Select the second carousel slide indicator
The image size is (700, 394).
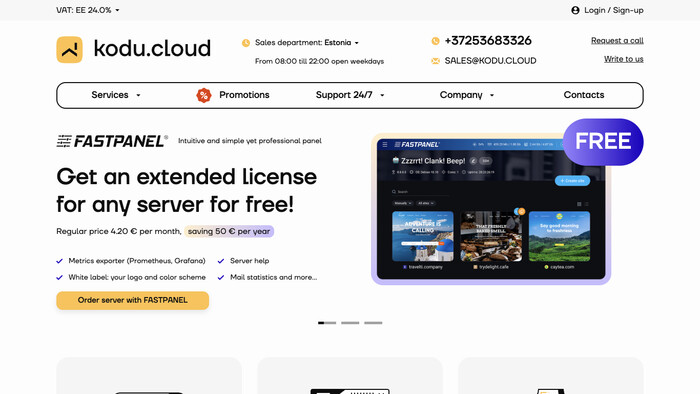point(350,323)
